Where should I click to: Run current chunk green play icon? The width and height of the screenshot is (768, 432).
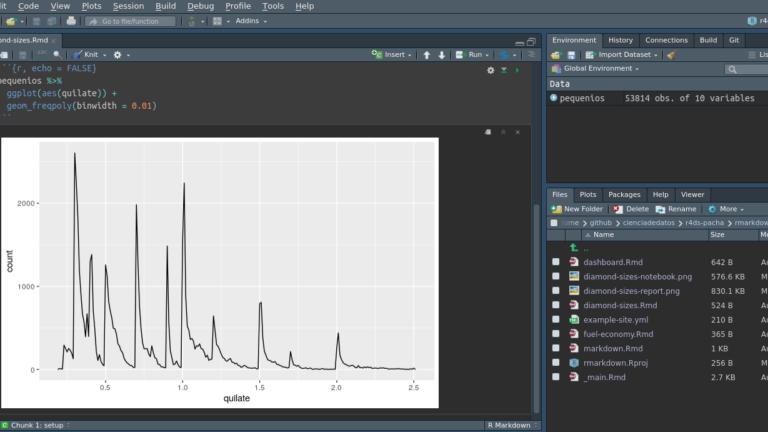click(x=517, y=71)
